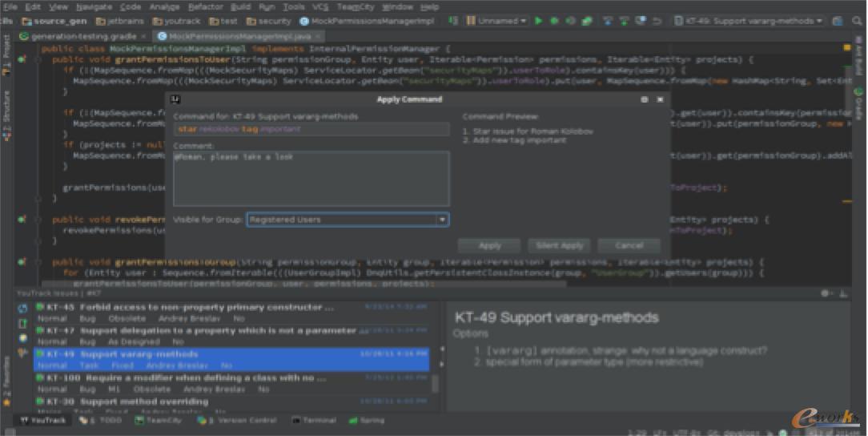Click youtrack breadcrumb in navigation bar
Image resolution: width=868 pixels, height=436 pixels.
coord(176,21)
